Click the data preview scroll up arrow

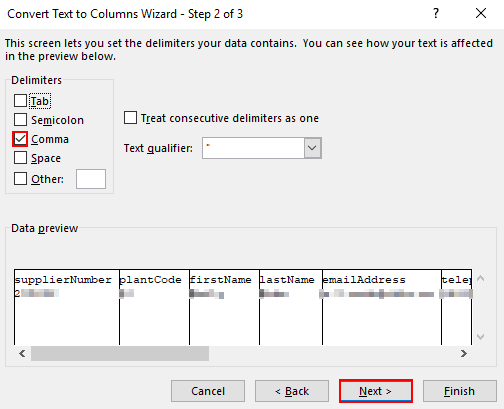pos(480,278)
